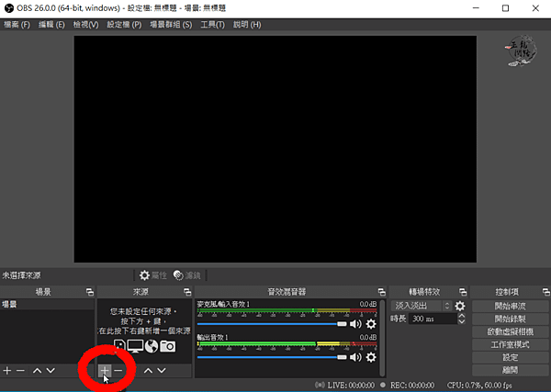Click the black preview canvas
551x392 pixels.
pos(275,149)
